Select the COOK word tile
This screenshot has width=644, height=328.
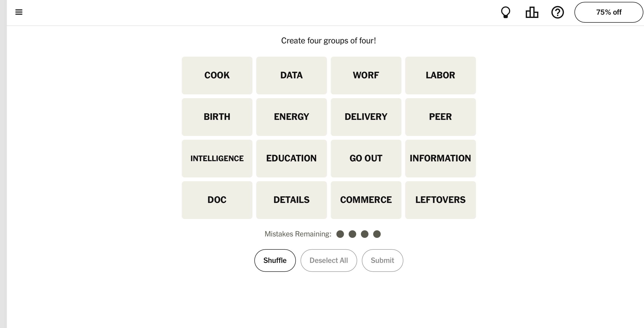click(x=217, y=75)
